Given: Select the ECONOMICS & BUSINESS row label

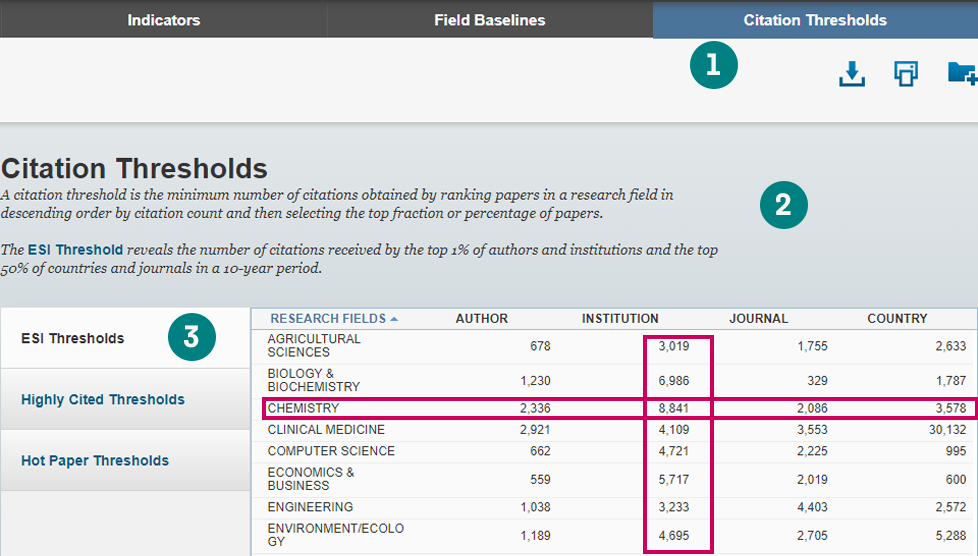Looking at the screenshot, I should click(x=311, y=479).
